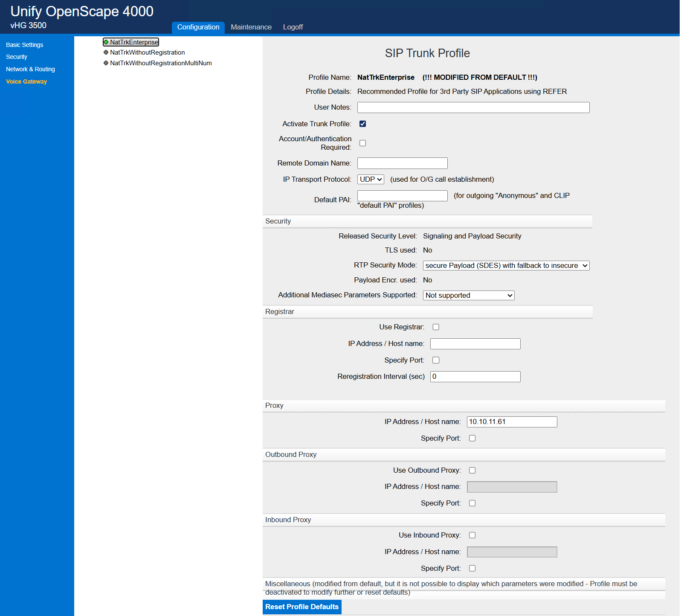Click the Proxy section header
The height and width of the screenshot is (616, 681).
coord(464,406)
